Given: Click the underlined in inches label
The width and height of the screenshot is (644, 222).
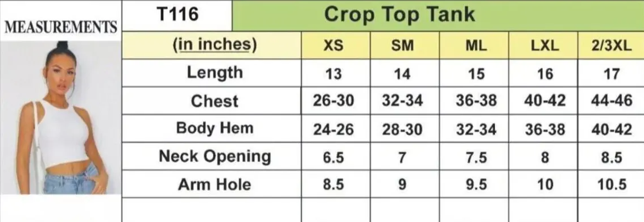Looking at the screenshot, I should [x=215, y=45].
